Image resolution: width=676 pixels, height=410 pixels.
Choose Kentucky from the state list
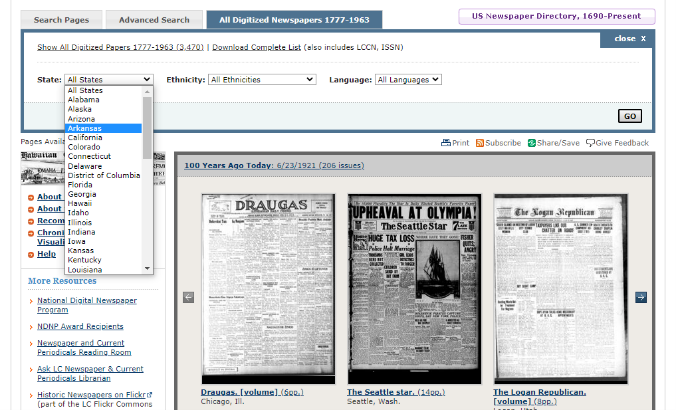click(x=103, y=260)
